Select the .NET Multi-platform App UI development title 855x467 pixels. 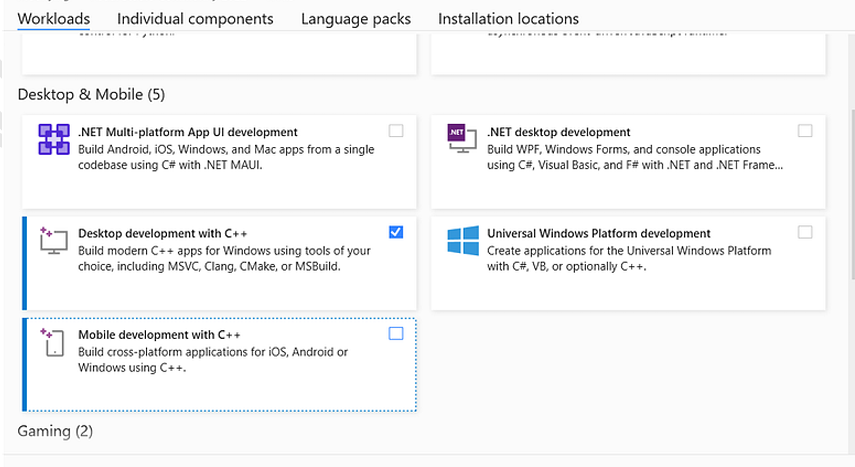(187, 132)
